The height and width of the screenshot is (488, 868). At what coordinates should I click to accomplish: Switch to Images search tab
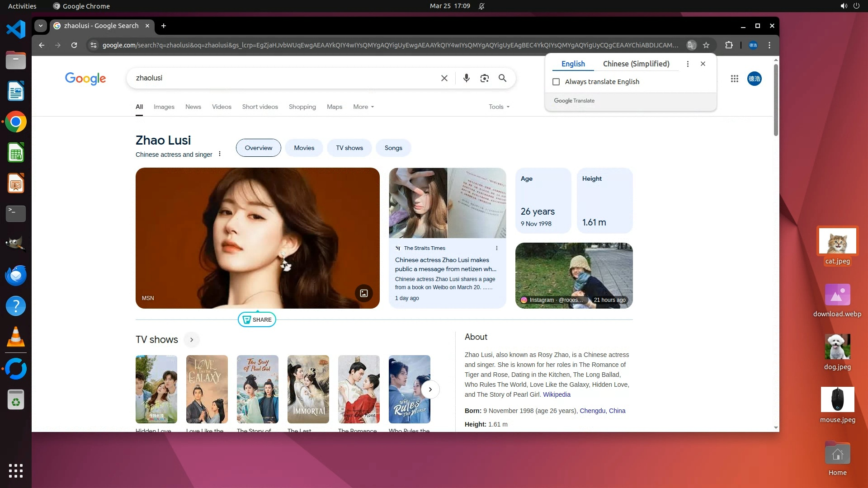click(x=164, y=107)
